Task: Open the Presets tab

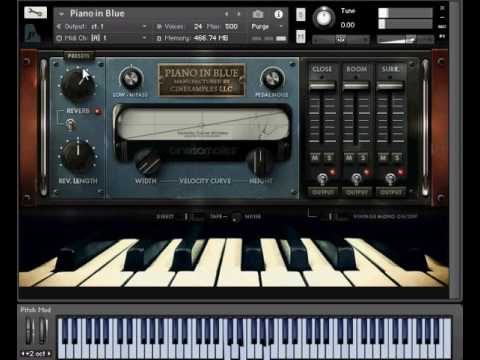Action: point(79,56)
